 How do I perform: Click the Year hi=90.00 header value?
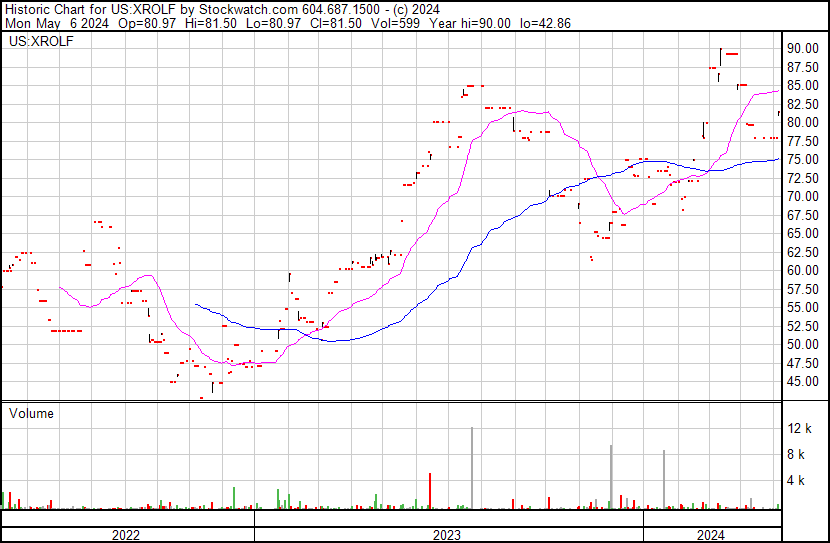pyautogui.click(x=471, y=24)
